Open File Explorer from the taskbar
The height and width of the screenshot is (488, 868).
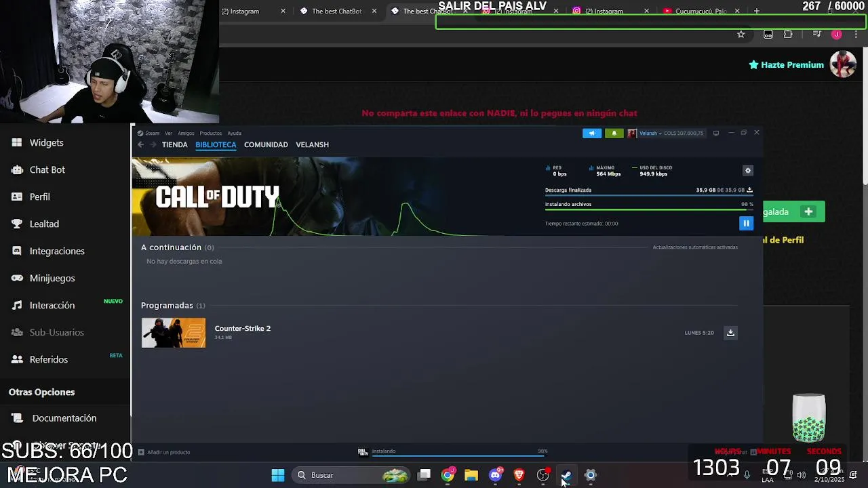(x=471, y=475)
